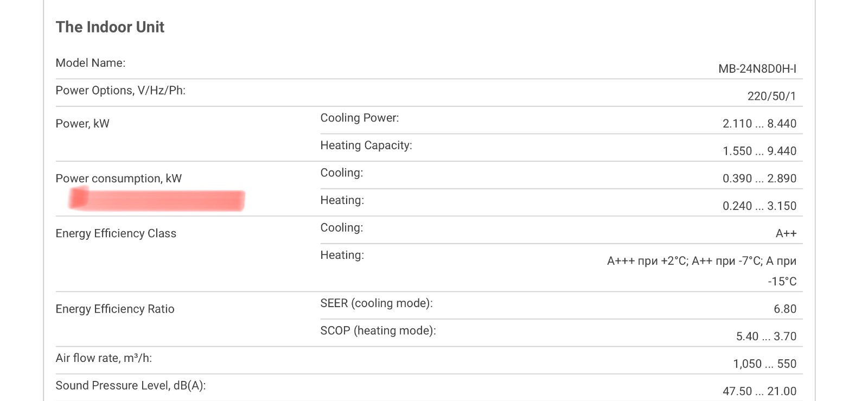This screenshot has height=401, width=868.
Task: Select model name value MB-24N8D0H-I
Action: coord(757,69)
